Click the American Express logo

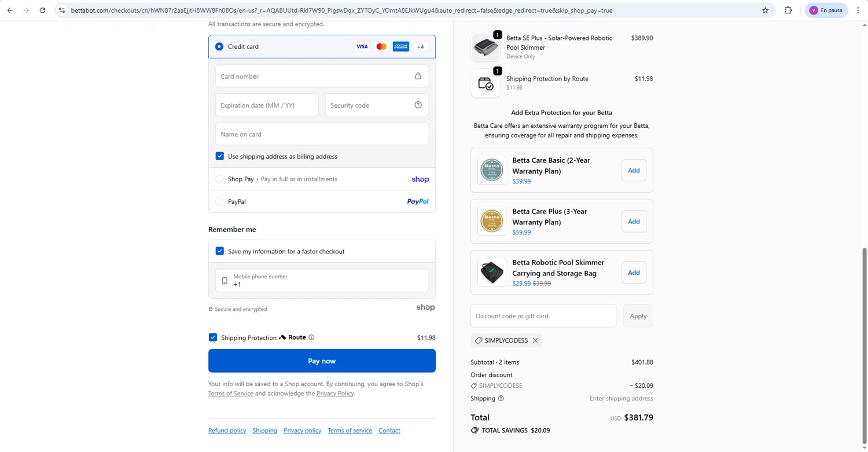pyautogui.click(x=401, y=46)
